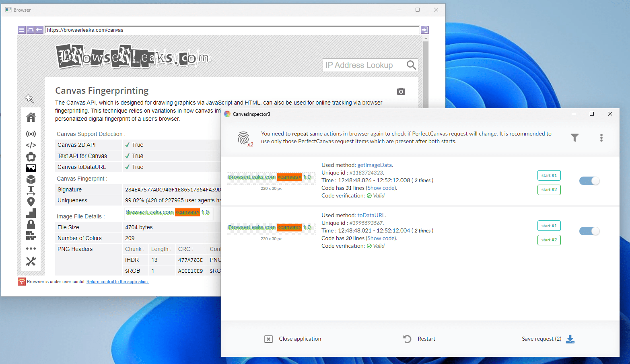The height and width of the screenshot is (364, 630).
Task: Click the magnifier search icon for IP lookup
Action: click(x=411, y=65)
